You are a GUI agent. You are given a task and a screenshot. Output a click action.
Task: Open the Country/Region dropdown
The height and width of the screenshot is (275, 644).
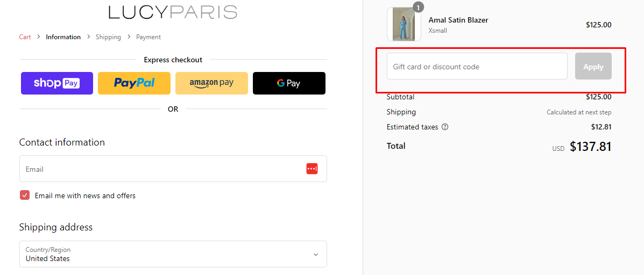pyautogui.click(x=173, y=254)
